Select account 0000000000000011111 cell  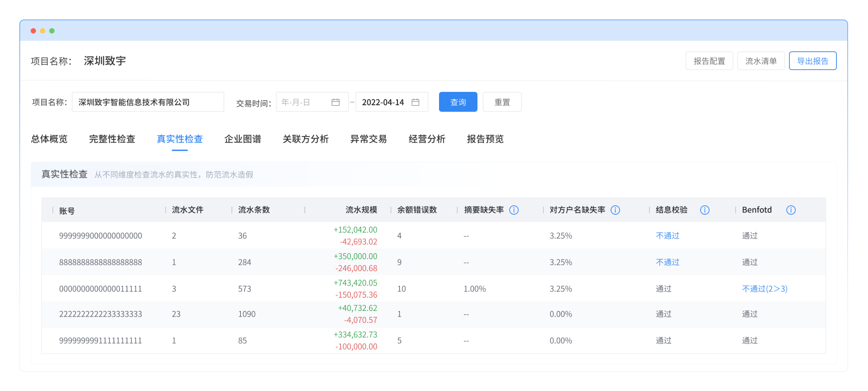(101, 289)
